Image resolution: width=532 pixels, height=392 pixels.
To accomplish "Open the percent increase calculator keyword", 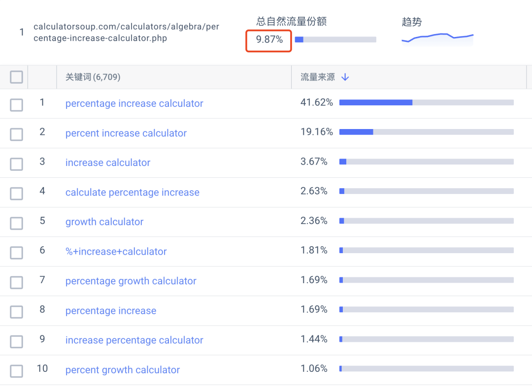I will (126, 133).
